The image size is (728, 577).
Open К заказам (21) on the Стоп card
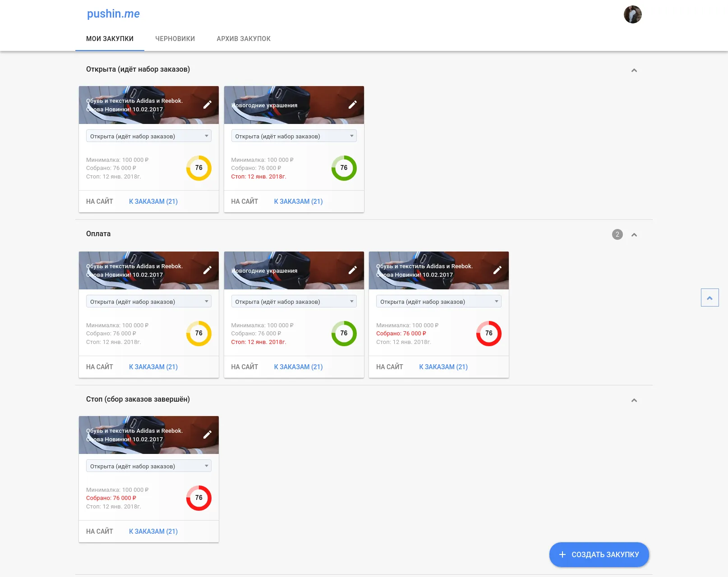click(x=153, y=531)
